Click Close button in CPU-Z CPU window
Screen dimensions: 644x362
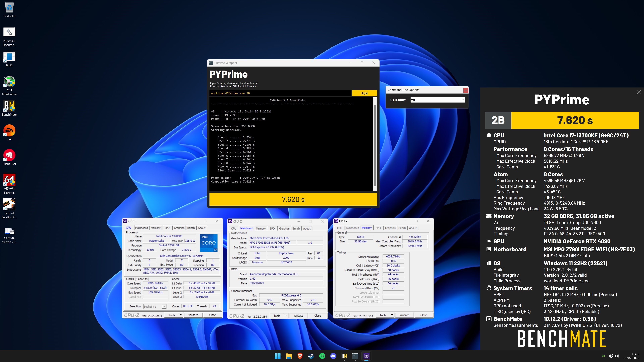coord(212,315)
